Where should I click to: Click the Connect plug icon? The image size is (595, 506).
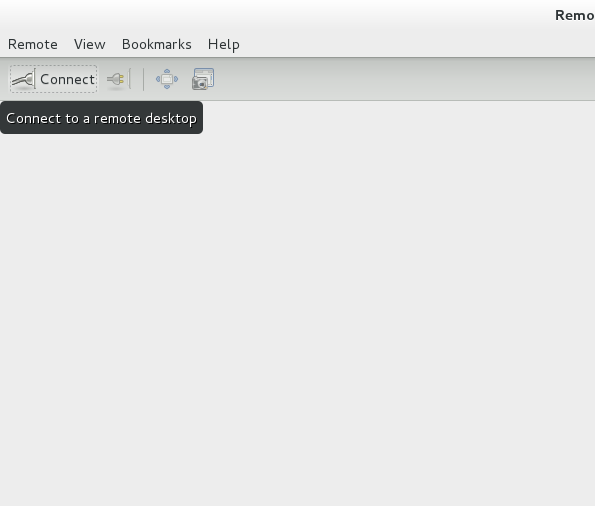[x=23, y=79]
